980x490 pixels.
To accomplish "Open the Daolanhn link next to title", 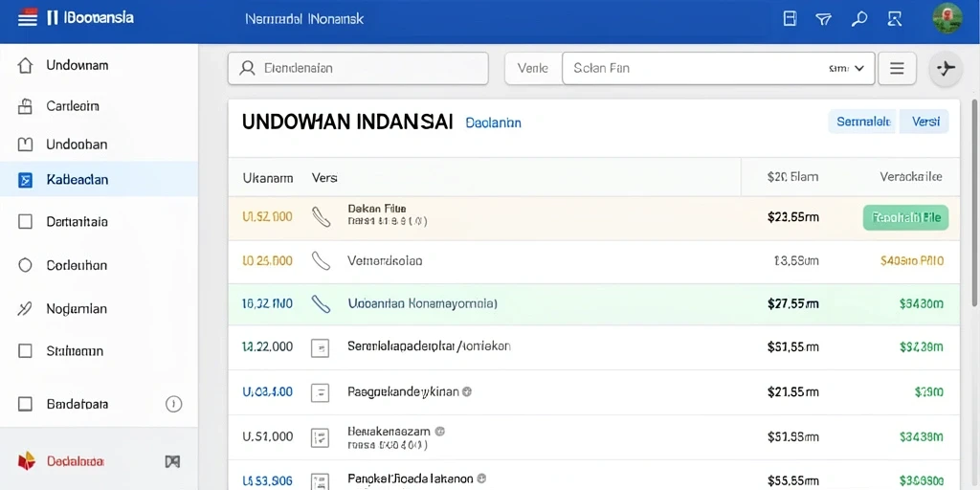I will pos(493,123).
